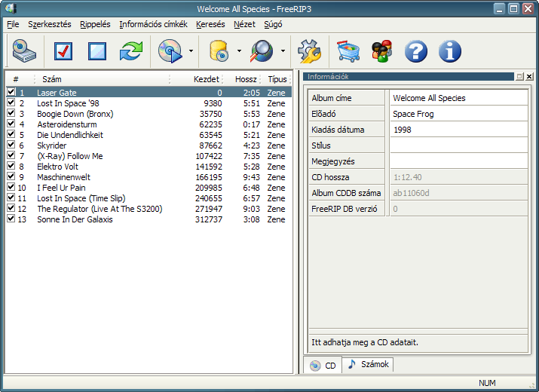Click Select All tracks checkmark icon
Image resolution: width=539 pixels, height=392 pixels.
63,51
